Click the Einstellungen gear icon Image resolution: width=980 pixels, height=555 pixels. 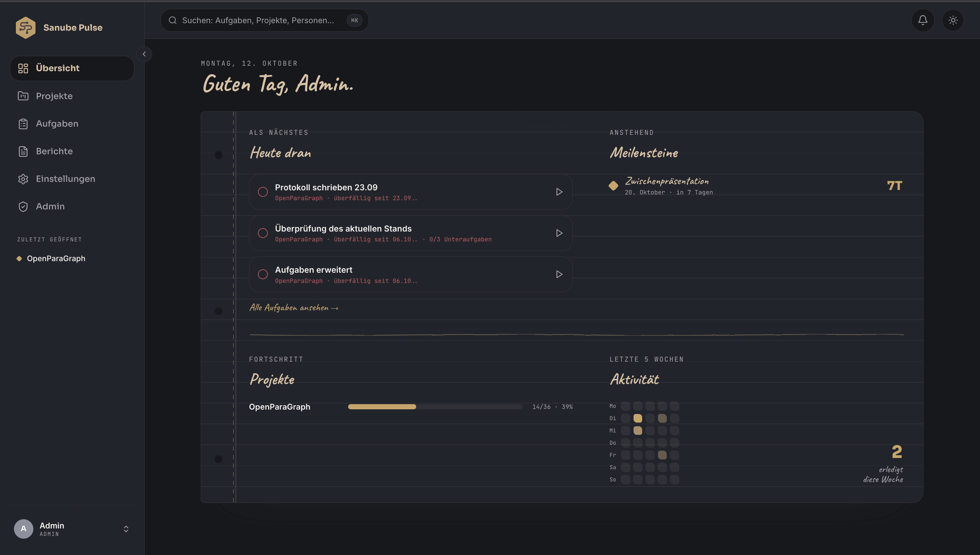coord(23,179)
